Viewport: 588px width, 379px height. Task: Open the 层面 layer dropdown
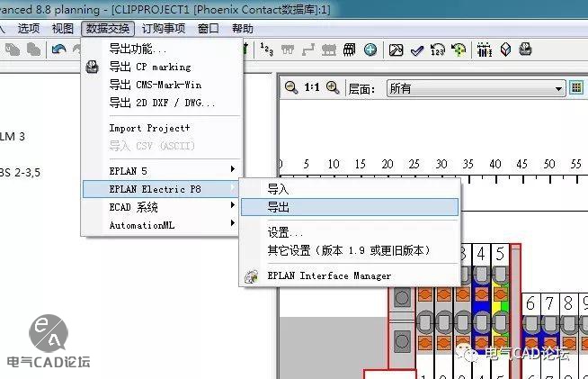click(x=476, y=88)
